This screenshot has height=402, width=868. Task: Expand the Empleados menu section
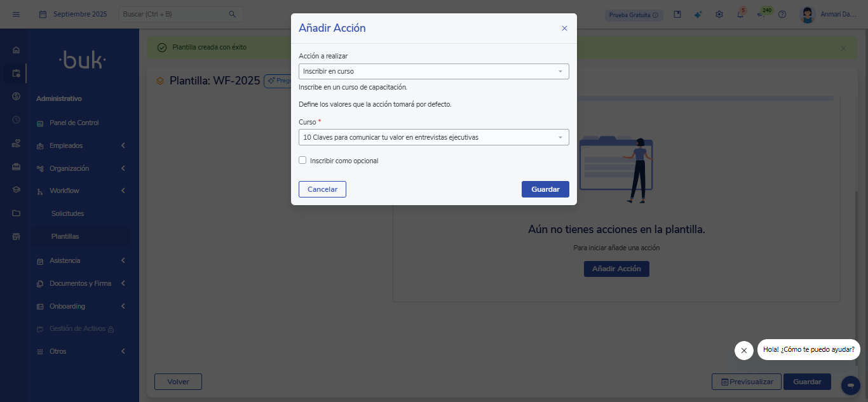click(x=66, y=145)
